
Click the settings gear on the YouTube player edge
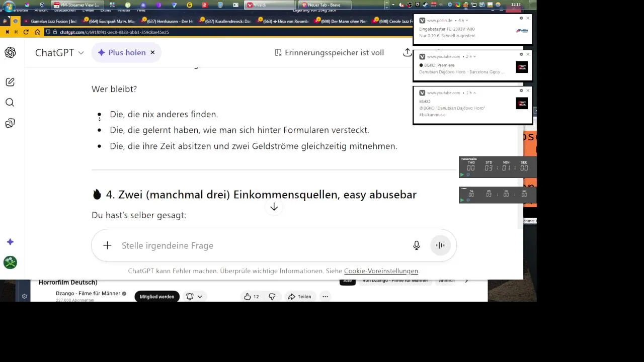[x=24, y=297]
